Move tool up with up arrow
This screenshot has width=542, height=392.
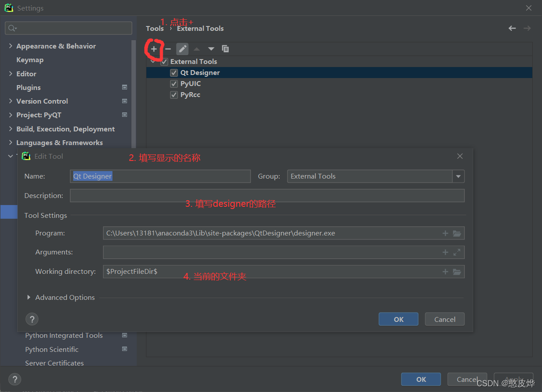[197, 49]
